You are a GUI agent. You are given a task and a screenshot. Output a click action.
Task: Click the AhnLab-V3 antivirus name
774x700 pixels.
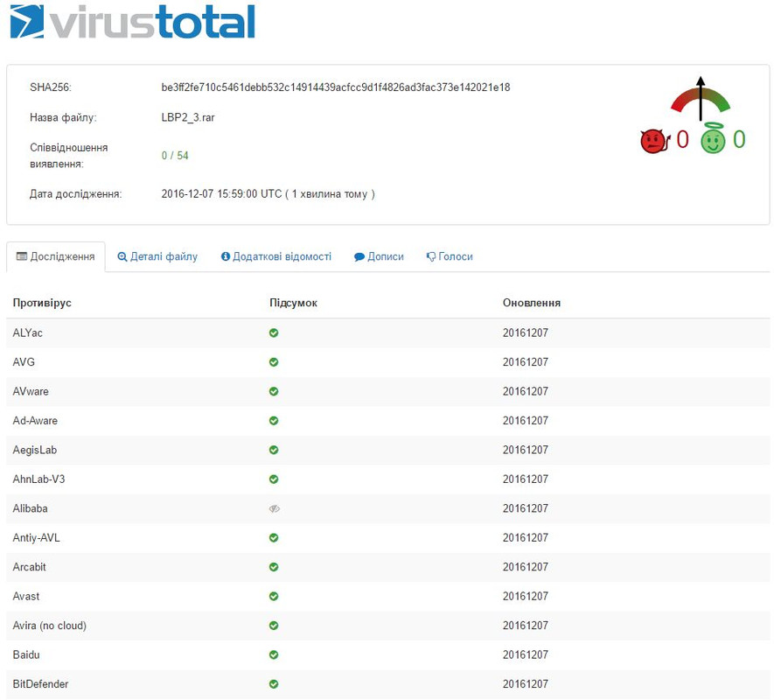[38, 479]
